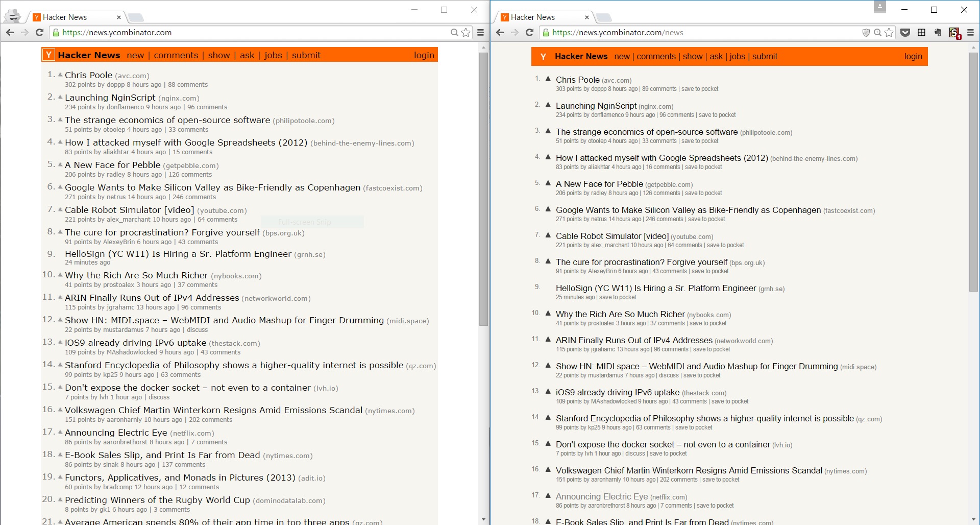
Task: Upvote 'Announcing Electric Eye' in the right window
Action: pyautogui.click(x=548, y=495)
